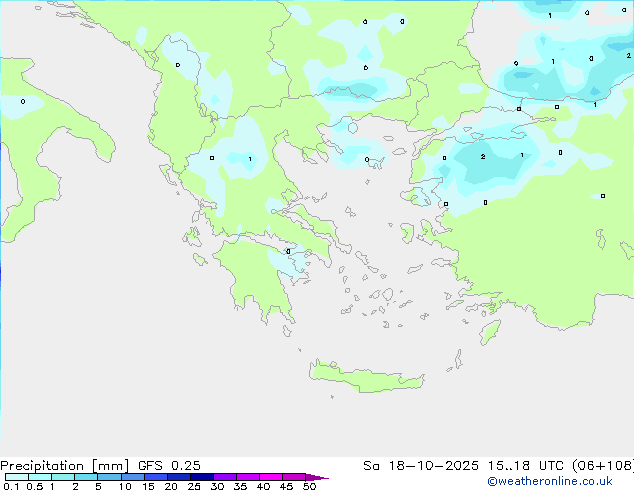Click the "0.1" legend scale label
The height and width of the screenshot is (490, 634).
pos(11,486)
